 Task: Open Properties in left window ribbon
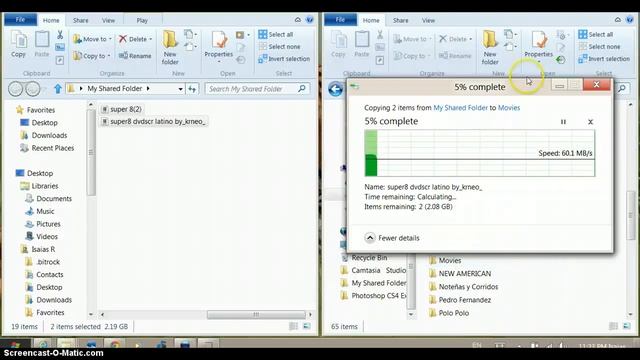pyautogui.click(x=219, y=47)
